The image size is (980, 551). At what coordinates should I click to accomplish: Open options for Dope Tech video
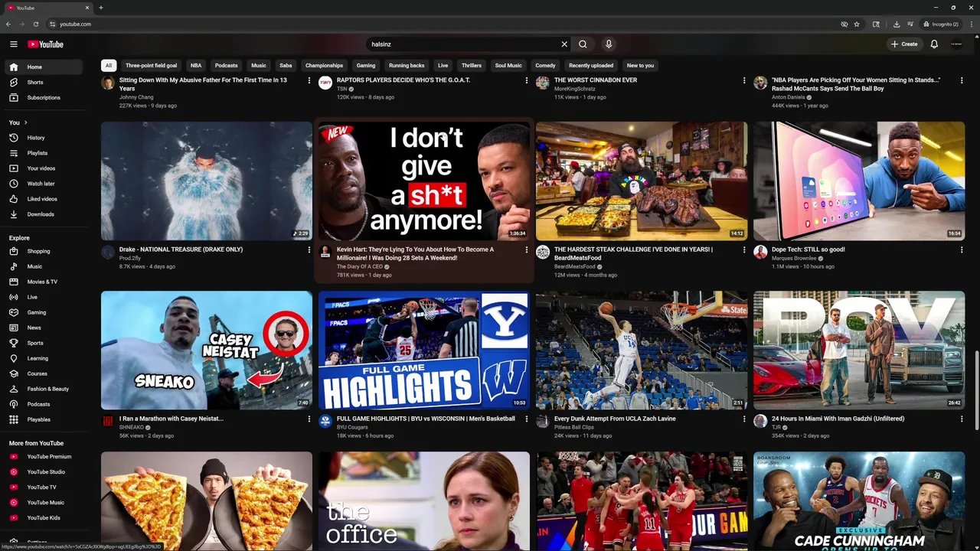962,249
